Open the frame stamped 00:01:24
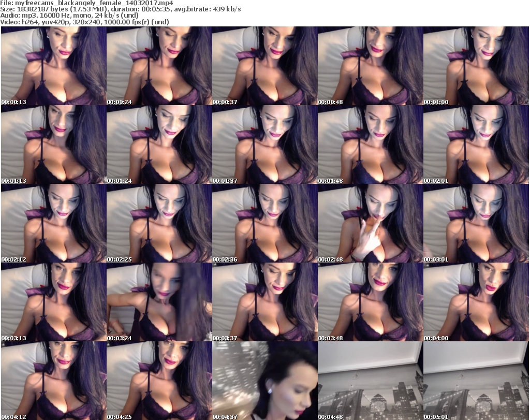This screenshot has height=420, width=530. point(159,144)
